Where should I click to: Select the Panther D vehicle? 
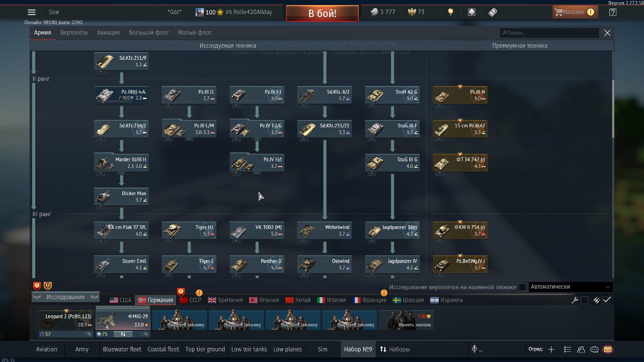point(257,264)
